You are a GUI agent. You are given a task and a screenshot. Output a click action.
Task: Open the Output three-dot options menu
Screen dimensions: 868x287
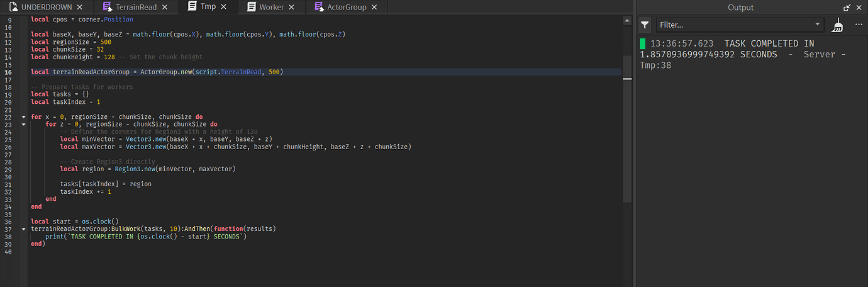(x=859, y=25)
